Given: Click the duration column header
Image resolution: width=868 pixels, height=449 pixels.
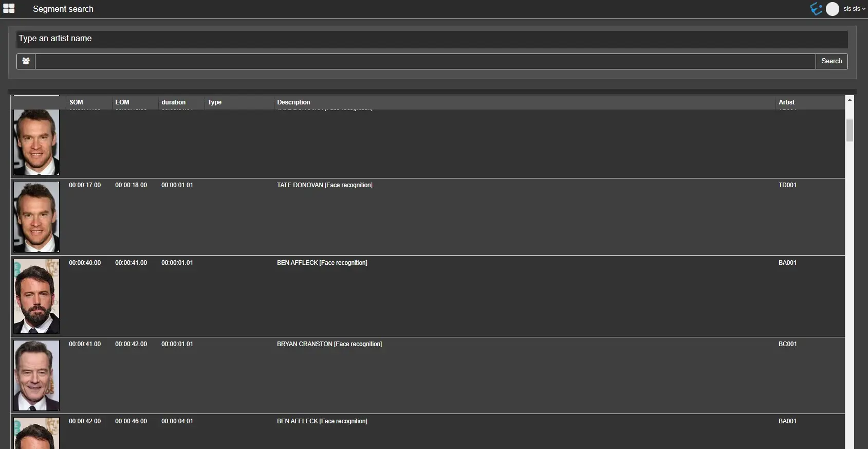Looking at the screenshot, I should click(174, 102).
